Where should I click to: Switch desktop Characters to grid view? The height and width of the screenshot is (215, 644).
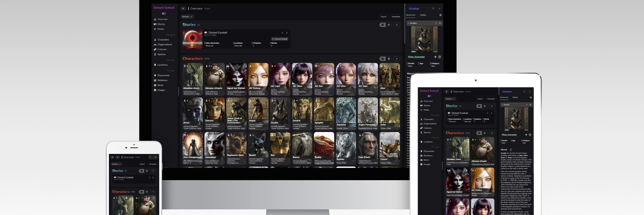click(383, 59)
